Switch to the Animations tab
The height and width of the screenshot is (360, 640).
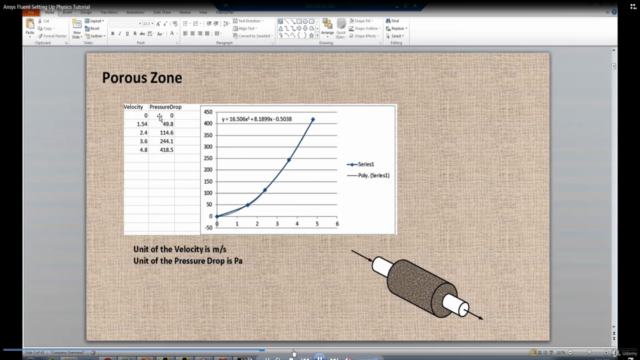point(135,13)
